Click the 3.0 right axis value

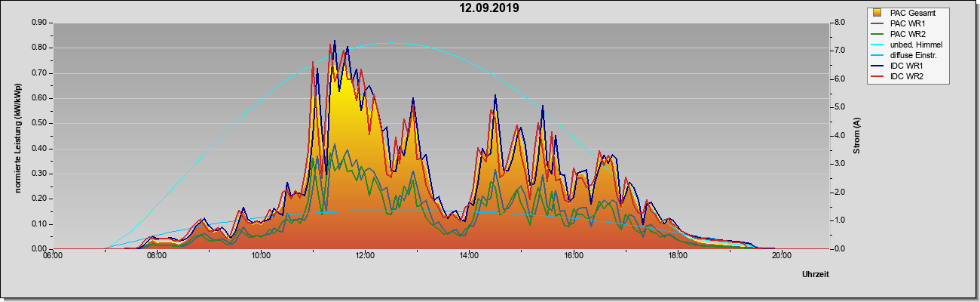pyautogui.click(x=839, y=164)
